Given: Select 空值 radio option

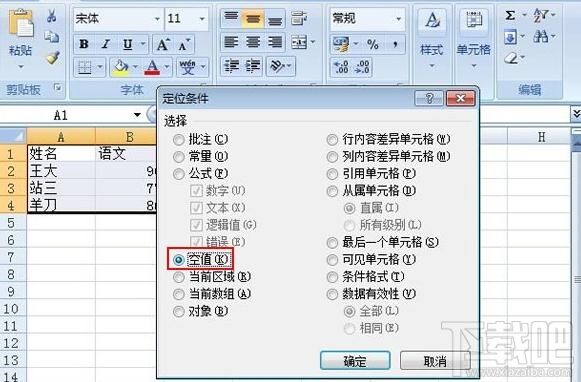Looking at the screenshot, I should (179, 260).
